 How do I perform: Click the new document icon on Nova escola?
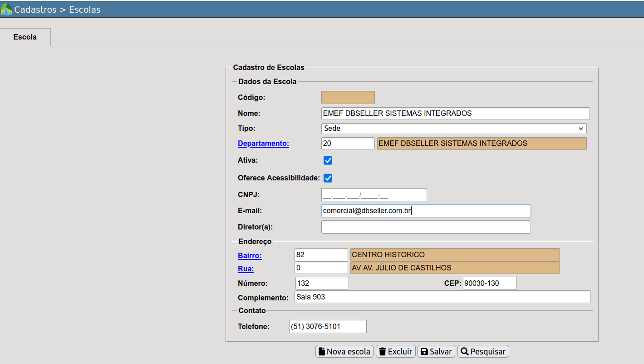click(321, 351)
